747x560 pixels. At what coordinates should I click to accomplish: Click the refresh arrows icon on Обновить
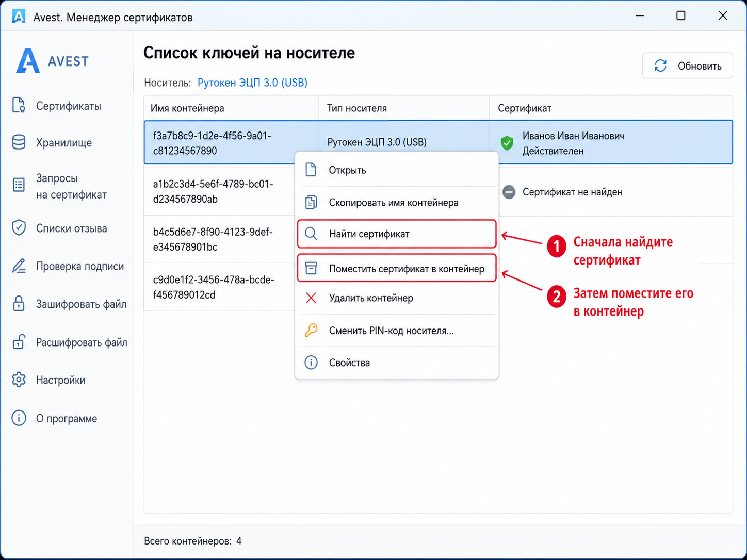tap(660, 65)
